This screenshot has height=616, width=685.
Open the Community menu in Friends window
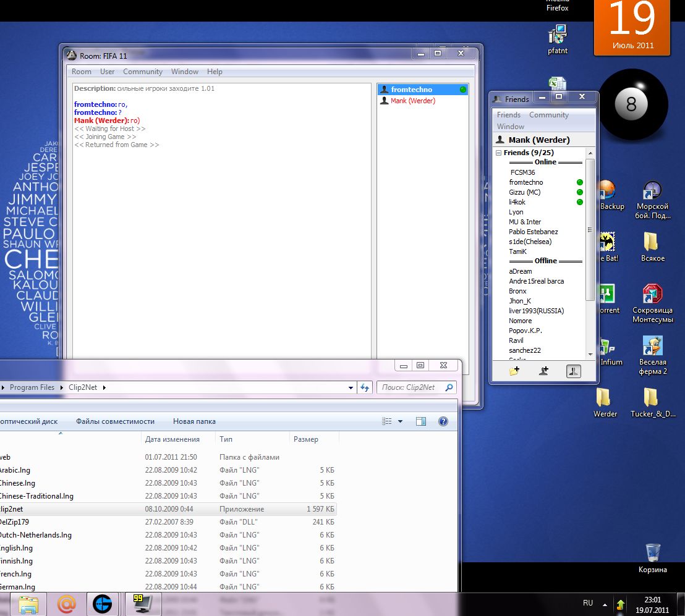coord(549,115)
